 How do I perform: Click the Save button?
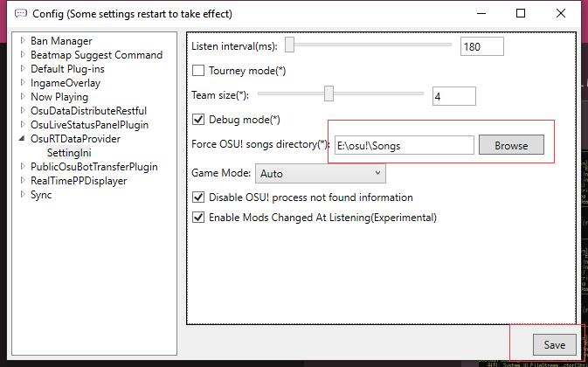(x=554, y=345)
